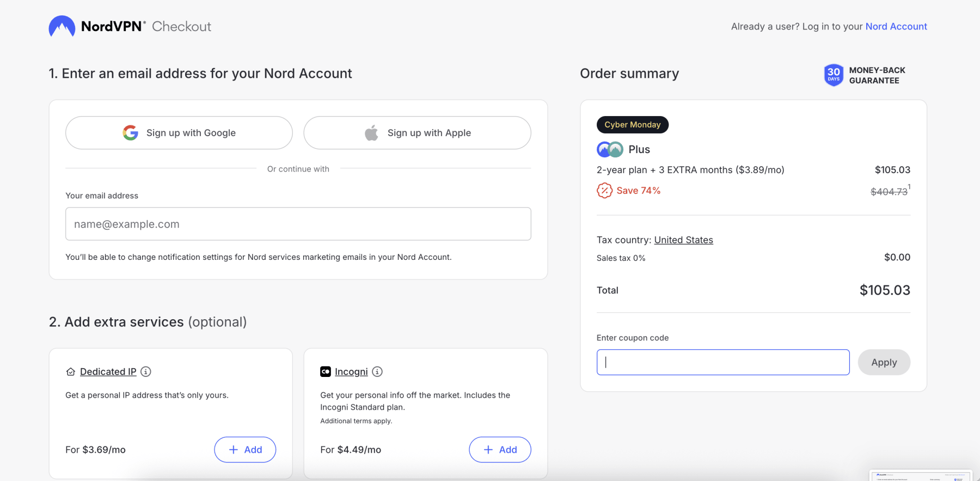Click the 'Order summary' heading
This screenshot has width=980, height=481.
629,74
